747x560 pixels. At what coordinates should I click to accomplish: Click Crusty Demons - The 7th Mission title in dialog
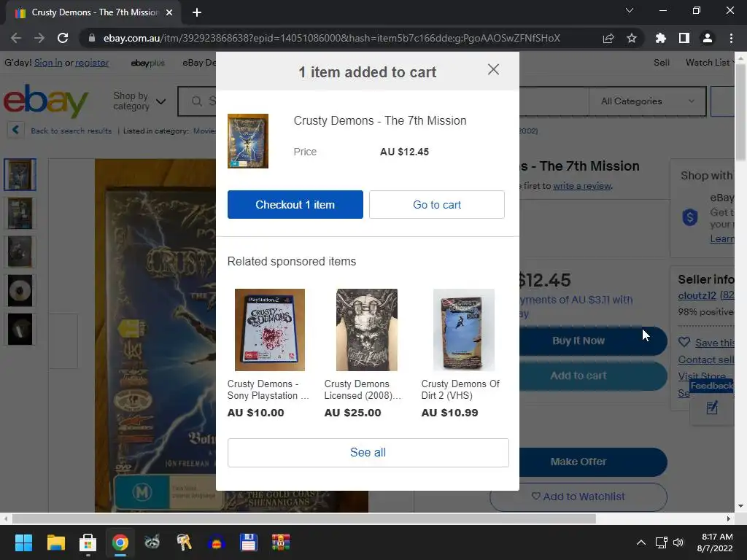point(379,120)
